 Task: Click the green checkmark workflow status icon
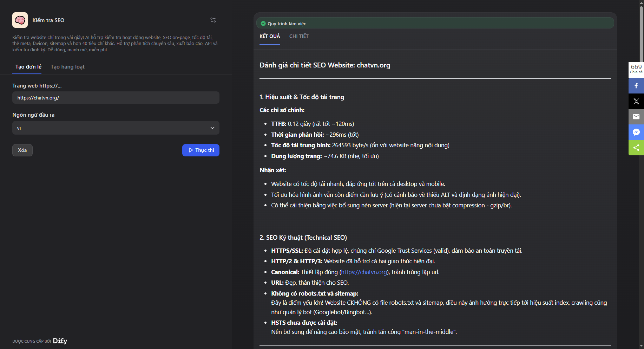click(263, 23)
